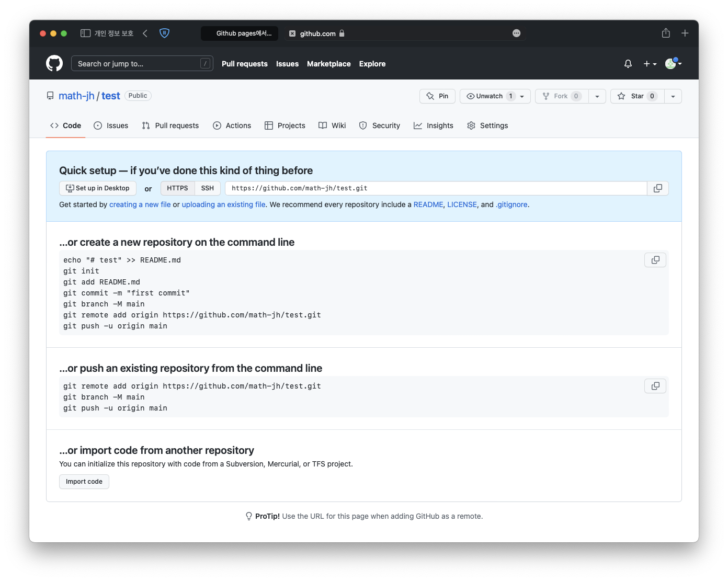728x581 pixels.
Task: Click the Shield privacy icon in browser toolbar
Action: [164, 33]
